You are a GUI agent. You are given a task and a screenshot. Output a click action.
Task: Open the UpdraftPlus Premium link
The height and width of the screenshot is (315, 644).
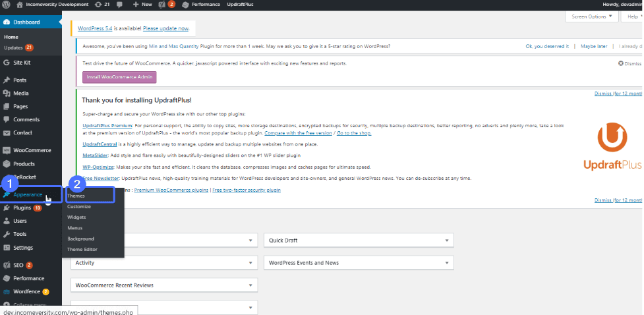tap(107, 126)
